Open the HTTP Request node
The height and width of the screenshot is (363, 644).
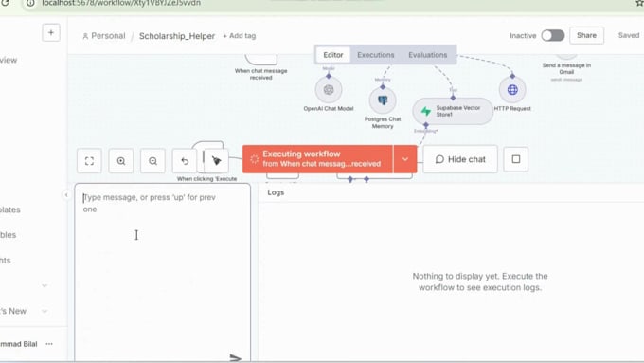coord(512,90)
